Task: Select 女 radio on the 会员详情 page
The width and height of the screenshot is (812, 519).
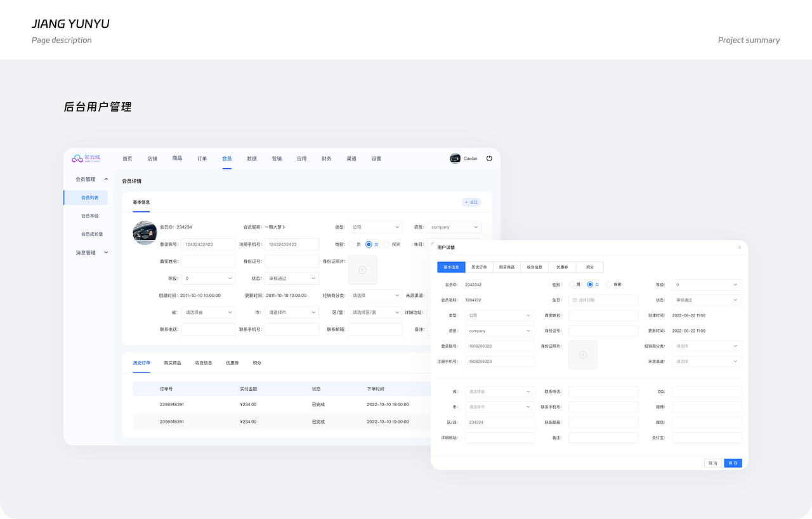Action: tap(369, 244)
